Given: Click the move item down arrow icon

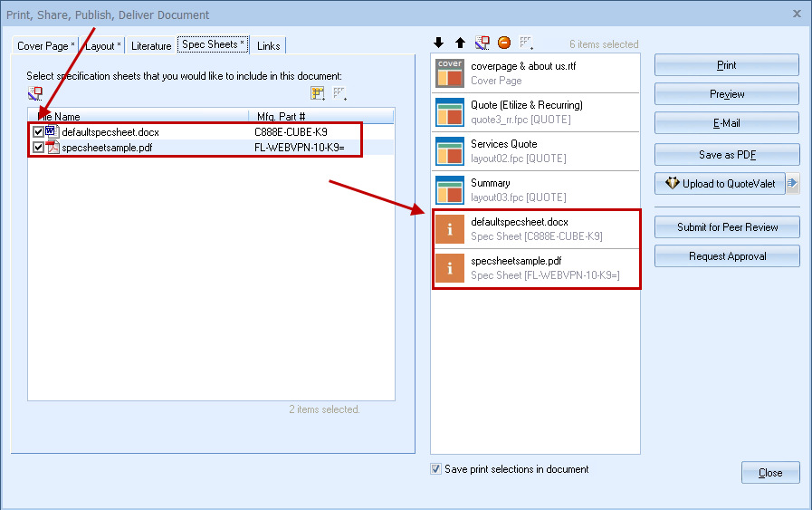Looking at the screenshot, I should (439, 43).
